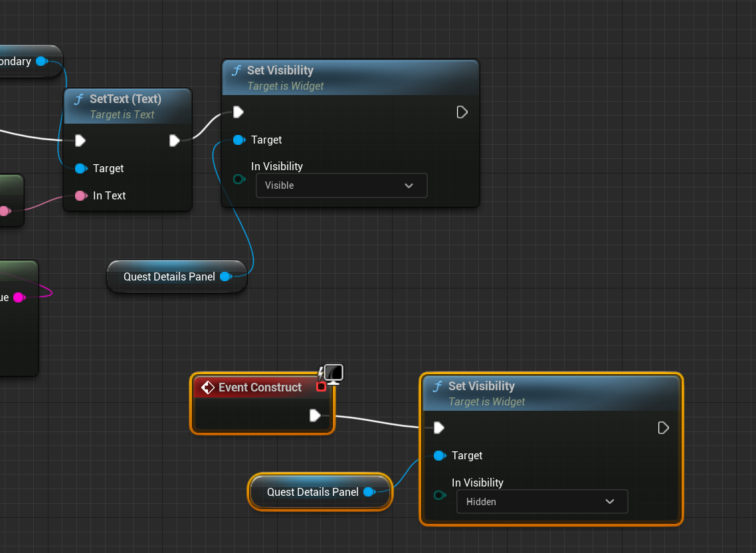Click the SetText input execution pin
Screen dimensions: 756x553
[80, 140]
